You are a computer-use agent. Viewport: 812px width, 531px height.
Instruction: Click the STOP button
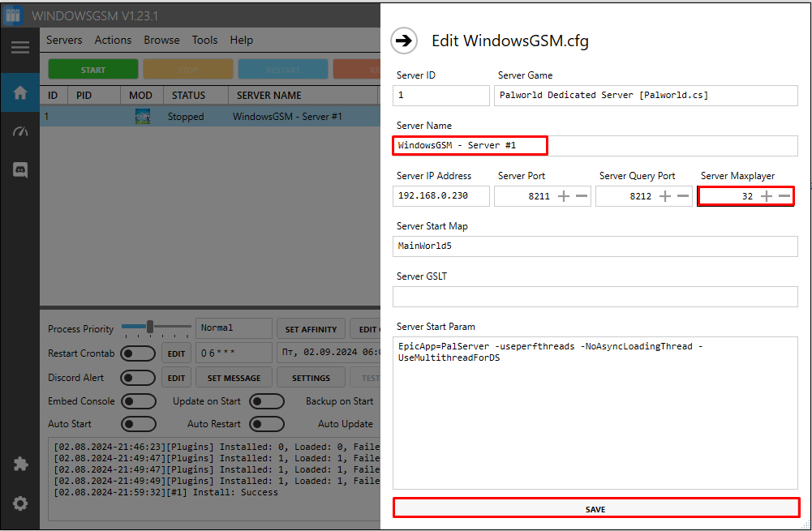pyautogui.click(x=188, y=70)
